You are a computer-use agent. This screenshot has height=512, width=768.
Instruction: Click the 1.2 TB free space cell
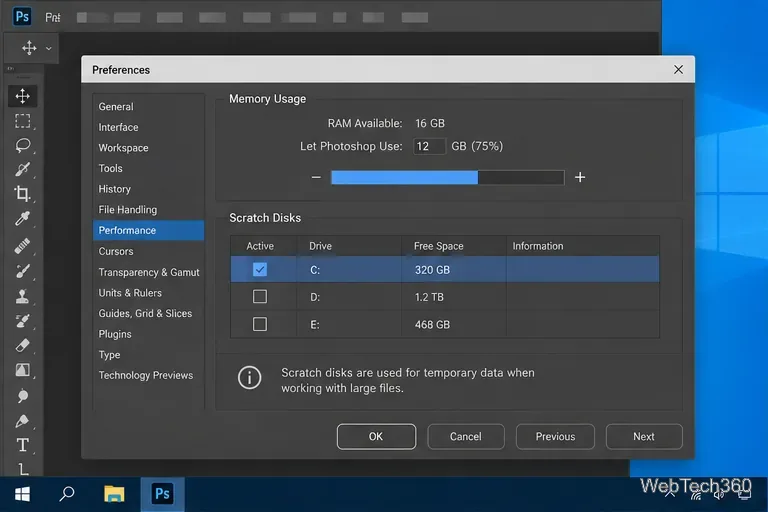[429, 297]
